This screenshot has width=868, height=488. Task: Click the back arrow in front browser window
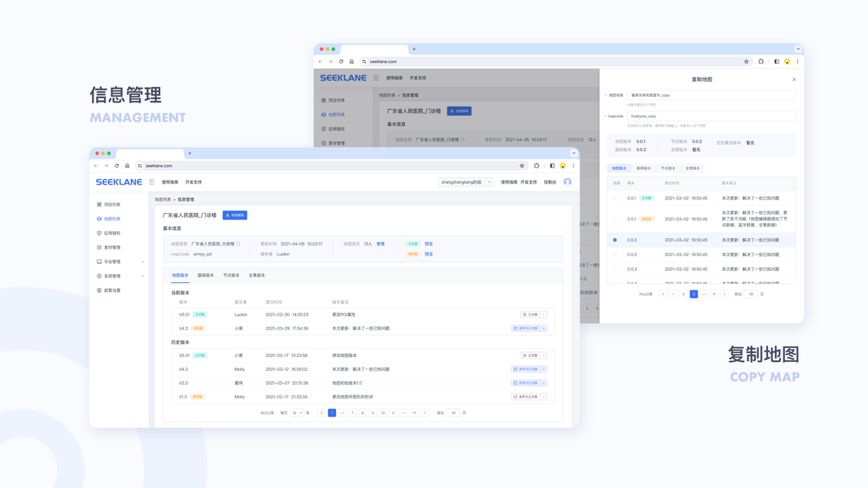[96, 165]
